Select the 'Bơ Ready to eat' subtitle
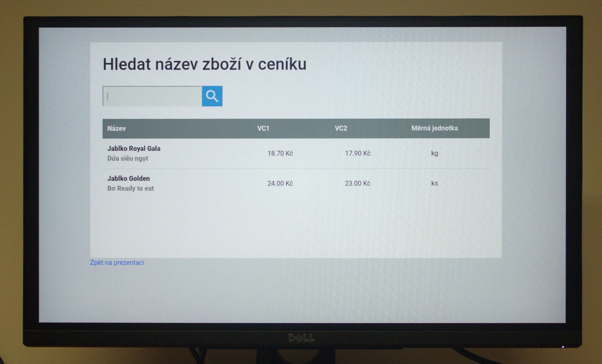602x364 pixels. point(131,188)
